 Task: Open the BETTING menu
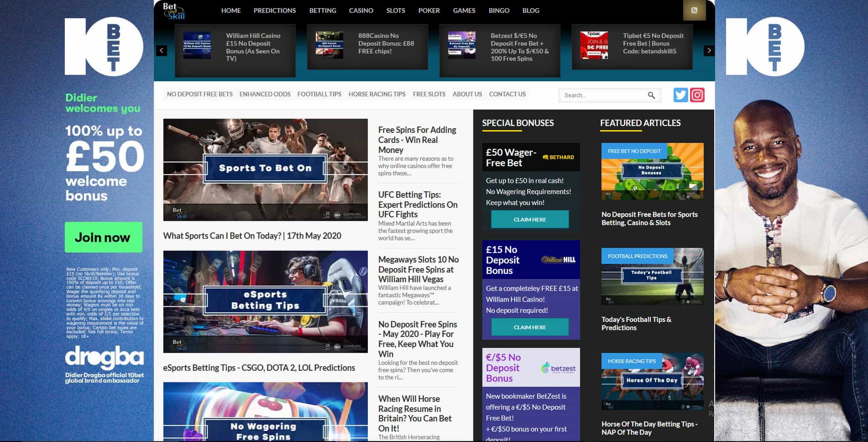point(323,11)
